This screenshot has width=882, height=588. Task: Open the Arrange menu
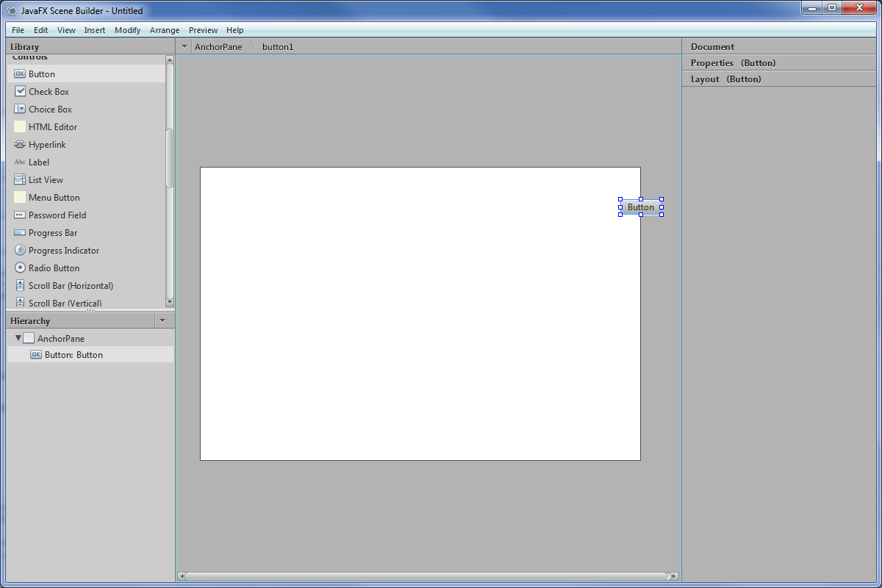165,30
